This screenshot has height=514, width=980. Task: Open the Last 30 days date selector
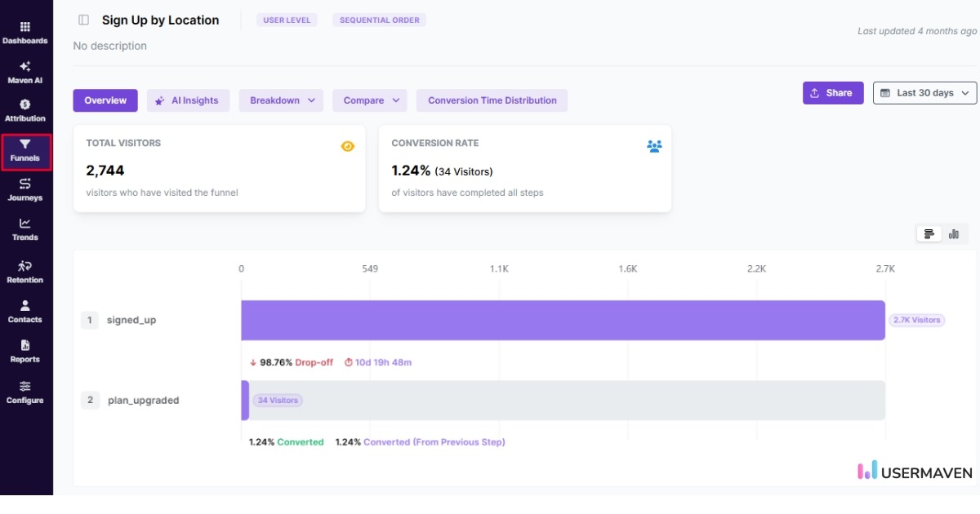point(924,92)
